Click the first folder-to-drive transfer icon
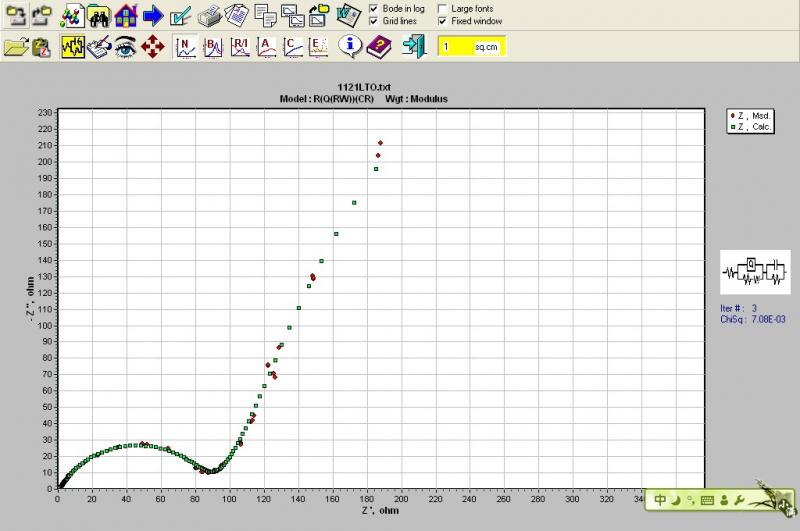Screen dimensions: 800x531 coord(16,16)
